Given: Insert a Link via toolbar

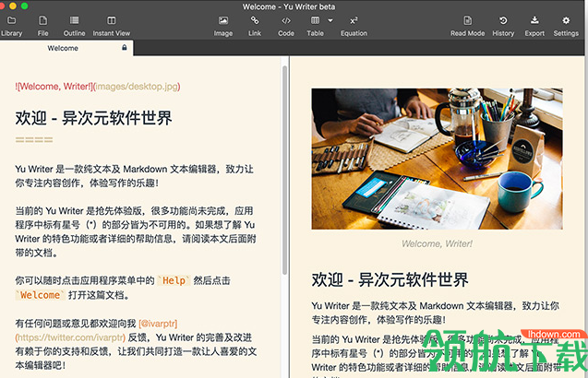Looking at the screenshot, I should [x=255, y=26].
